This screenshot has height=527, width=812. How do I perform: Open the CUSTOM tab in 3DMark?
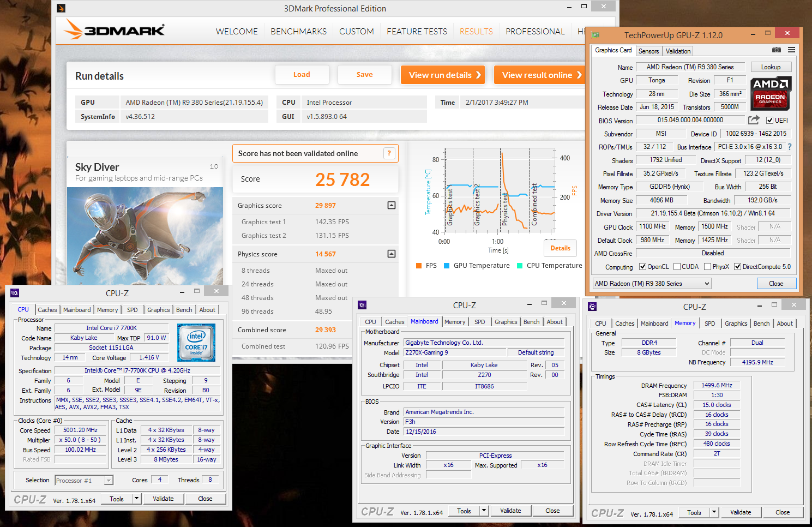click(357, 32)
